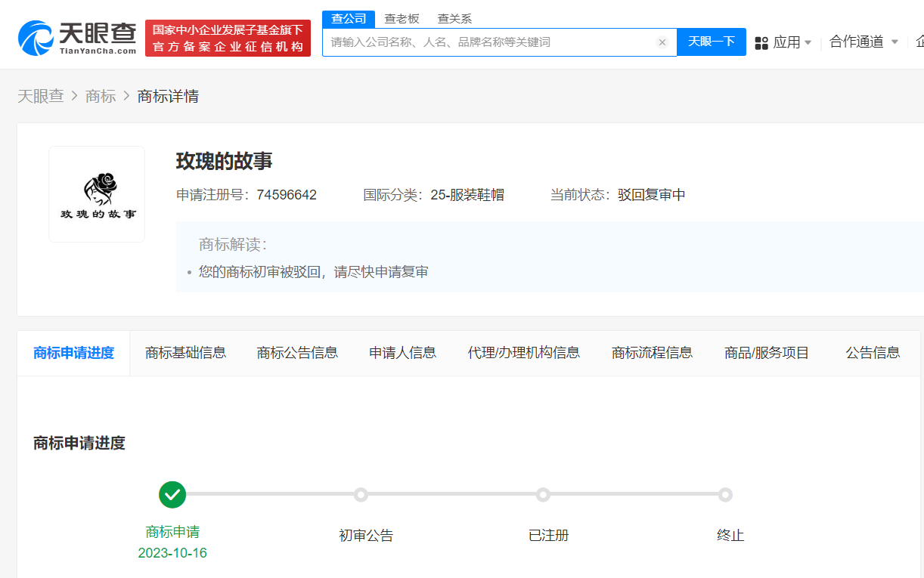The width and height of the screenshot is (924, 578).
Task: Go to 商标 breadcrumb link
Action: tap(101, 97)
